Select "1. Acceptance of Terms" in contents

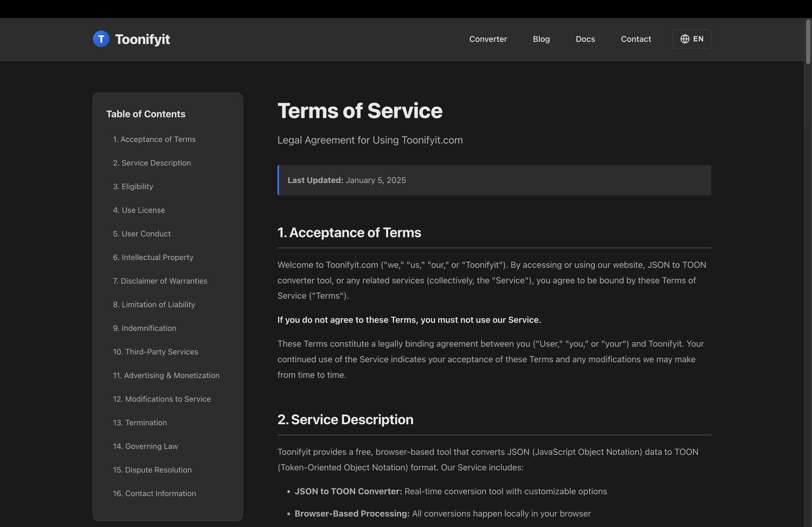click(154, 139)
